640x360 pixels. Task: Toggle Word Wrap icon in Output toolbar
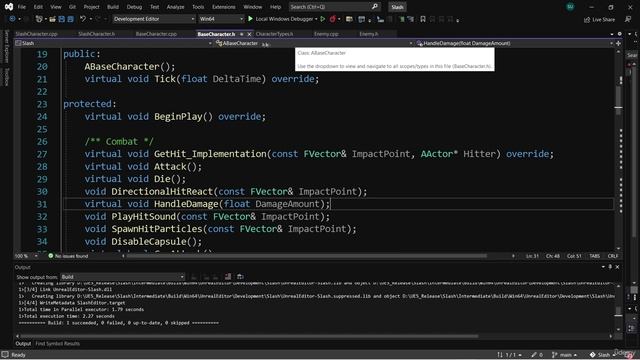(x=240, y=277)
